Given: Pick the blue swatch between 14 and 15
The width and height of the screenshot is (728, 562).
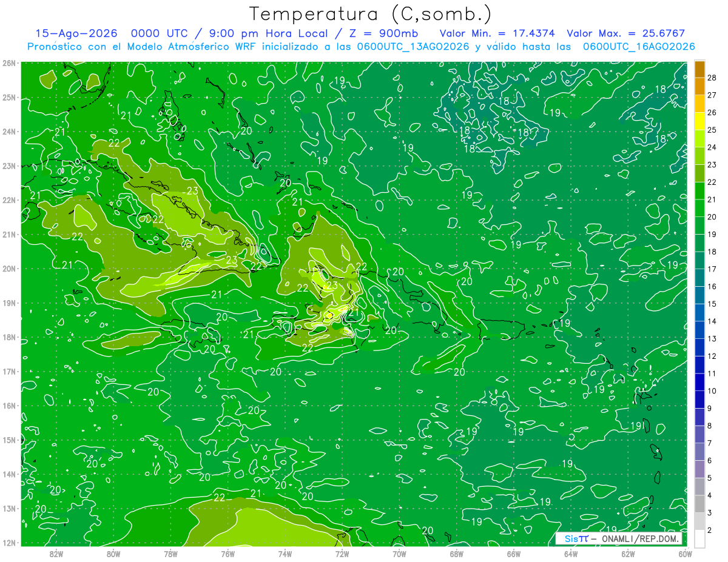Looking at the screenshot, I should [x=699, y=312].
